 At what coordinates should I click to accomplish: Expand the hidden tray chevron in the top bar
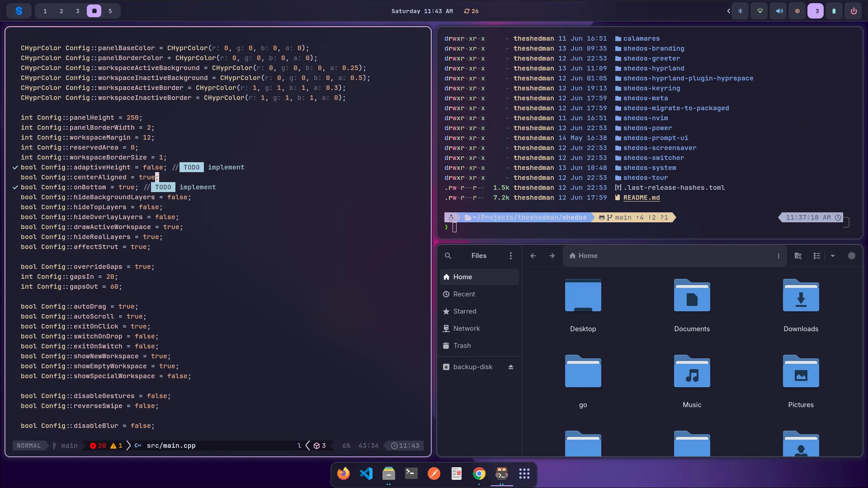click(x=728, y=11)
